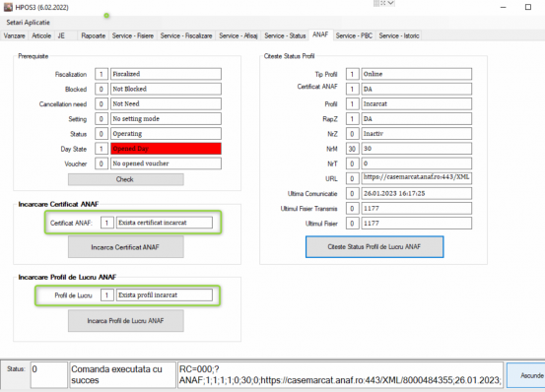Click the Not Blocked field

tap(166, 89)
